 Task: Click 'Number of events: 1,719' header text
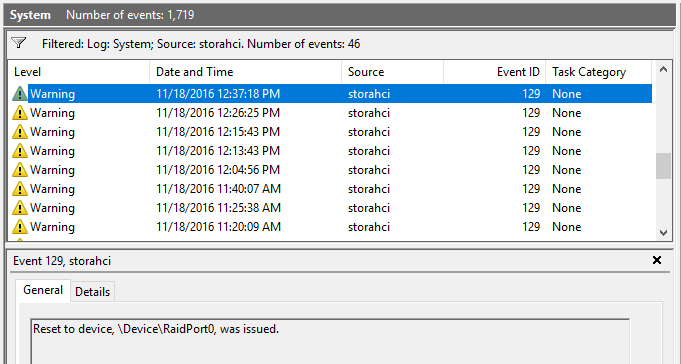pos(130,15)
